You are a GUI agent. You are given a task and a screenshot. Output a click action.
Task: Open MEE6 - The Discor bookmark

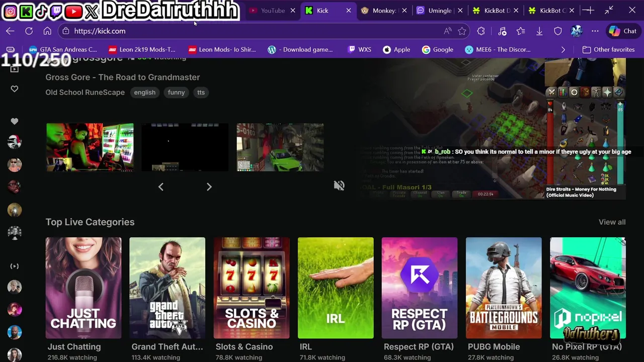498,49
